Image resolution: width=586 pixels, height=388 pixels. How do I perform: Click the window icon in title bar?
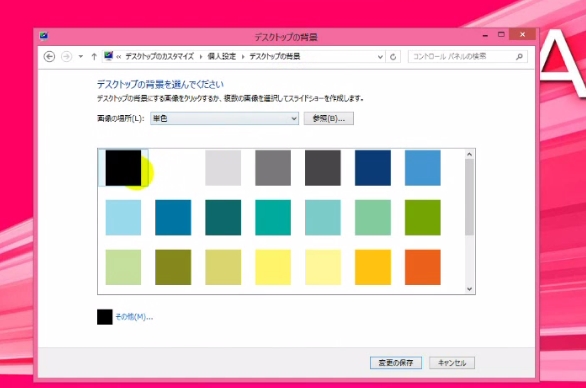44,36
